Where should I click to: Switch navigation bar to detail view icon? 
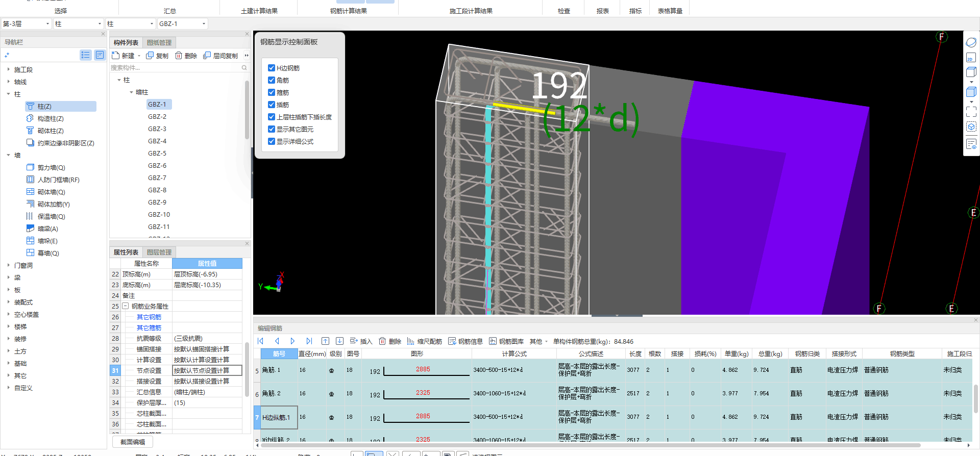coord(100,55)
